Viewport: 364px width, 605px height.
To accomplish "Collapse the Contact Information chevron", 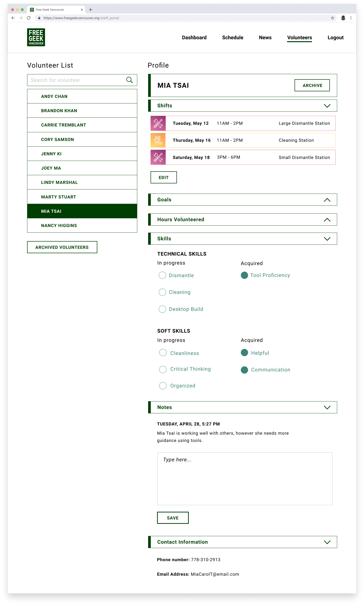I will pos(327,542).
